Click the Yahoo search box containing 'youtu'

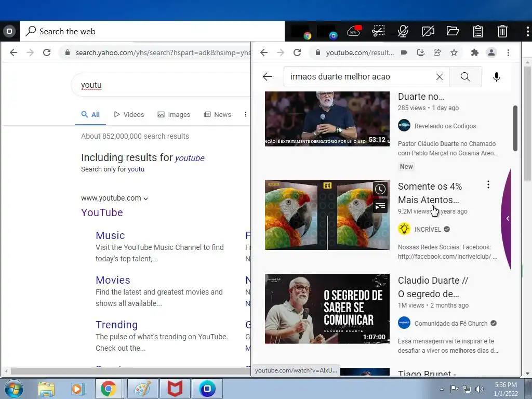click(161, 85)
